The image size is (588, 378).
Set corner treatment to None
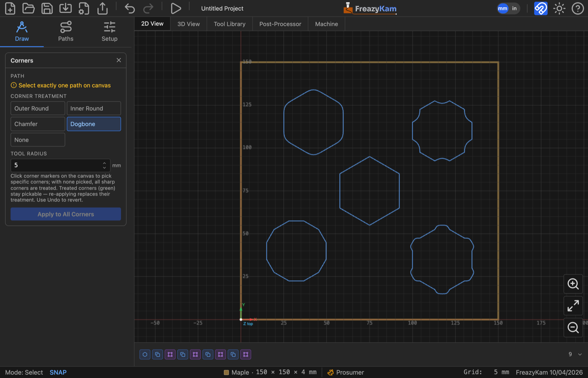point(38,140)
